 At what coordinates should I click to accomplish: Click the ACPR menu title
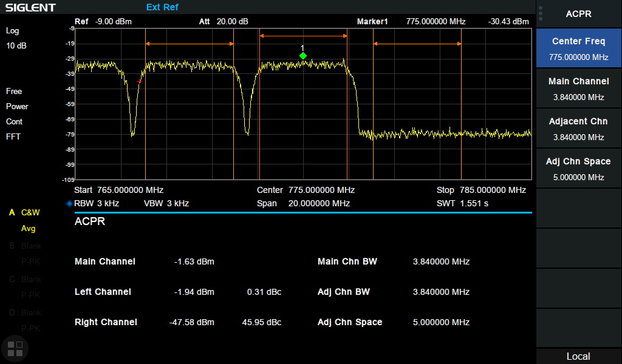pyautogui.click(x=578, y=13)
